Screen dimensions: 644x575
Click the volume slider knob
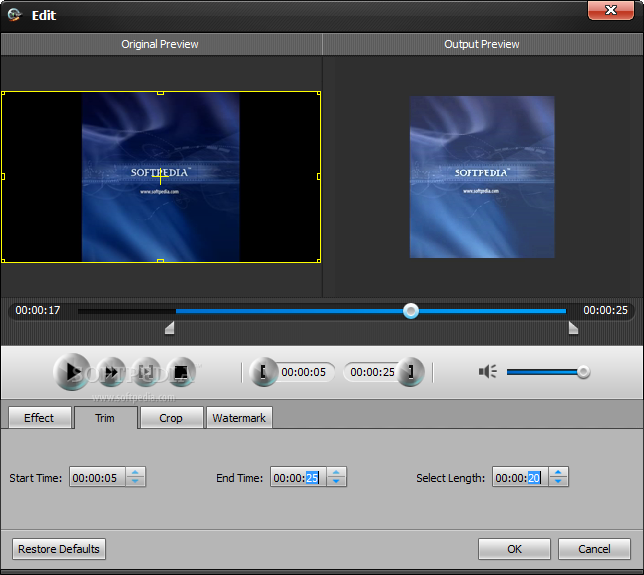[x=583, y=372]
